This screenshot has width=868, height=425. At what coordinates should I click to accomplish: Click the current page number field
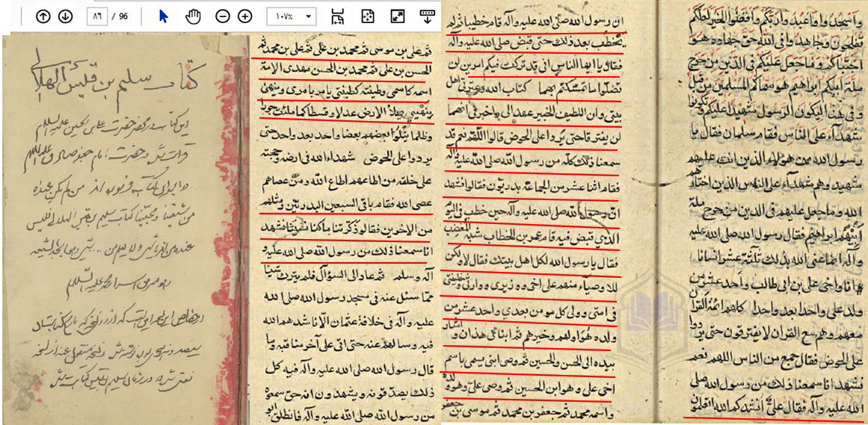click(97, 16)
